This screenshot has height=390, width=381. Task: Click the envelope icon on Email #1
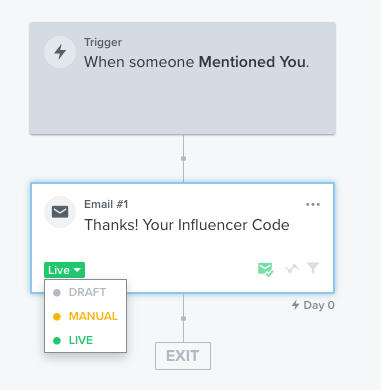[60, 212]
